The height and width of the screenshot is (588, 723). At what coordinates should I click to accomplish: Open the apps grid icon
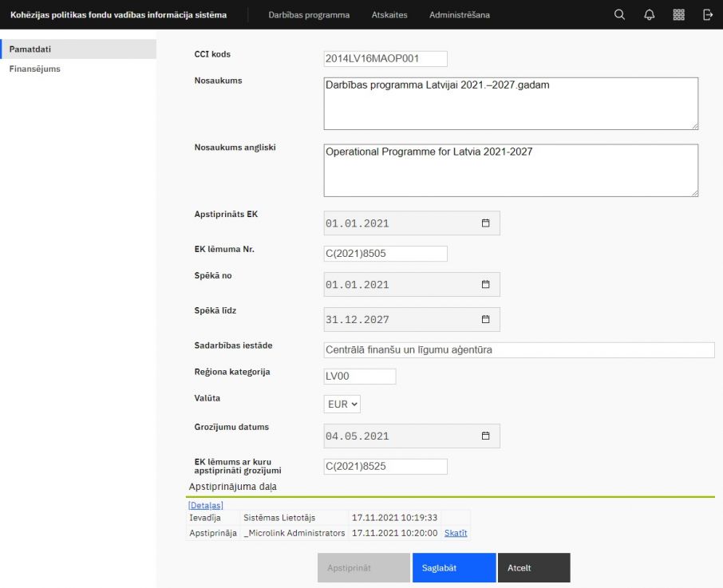click(678, 15)
